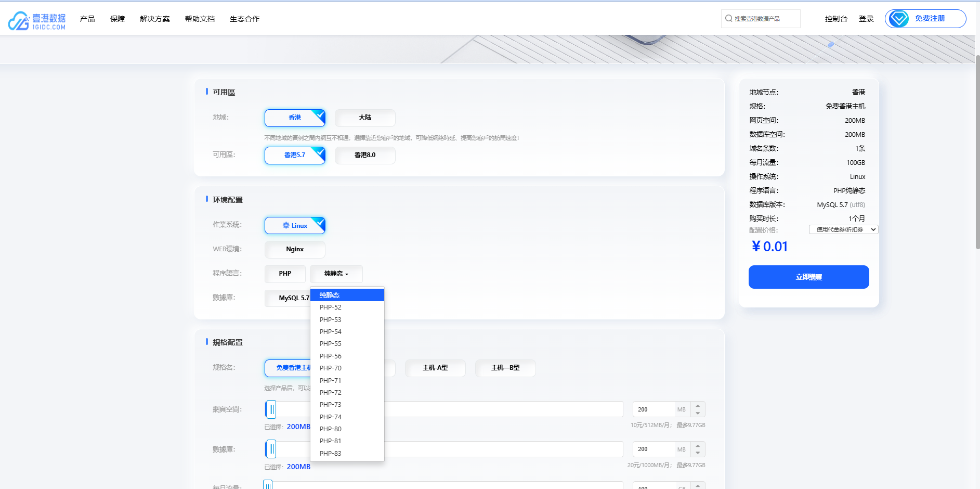The height and width of the screenshot is (489, 980).
Task: Focus the 搜索壹港数据产品 search box
Action: (761, 19)
